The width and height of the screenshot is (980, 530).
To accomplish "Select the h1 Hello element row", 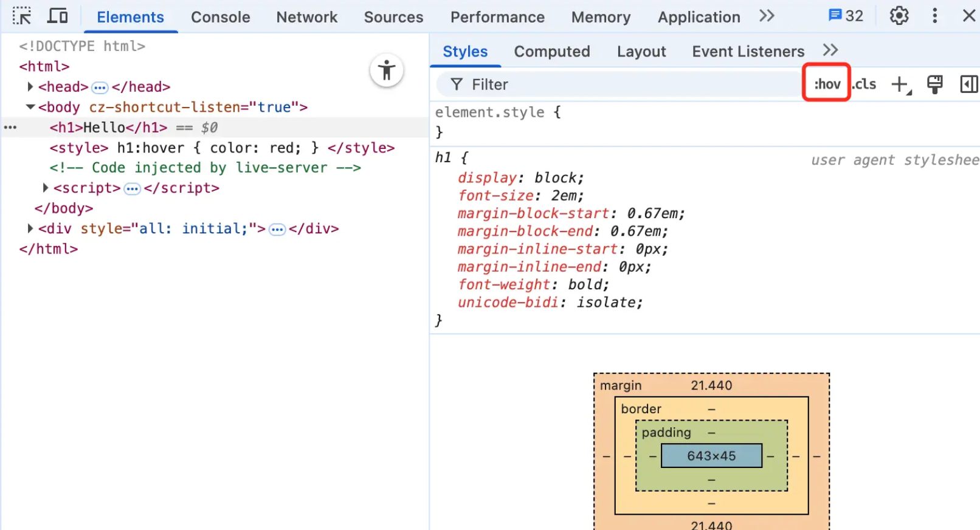I will click(215, 128).
